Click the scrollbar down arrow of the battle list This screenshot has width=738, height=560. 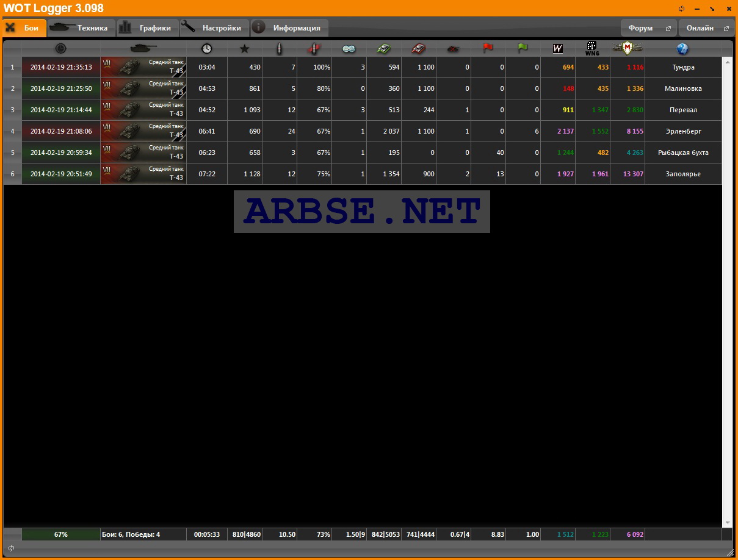click(x=727, y=523)
